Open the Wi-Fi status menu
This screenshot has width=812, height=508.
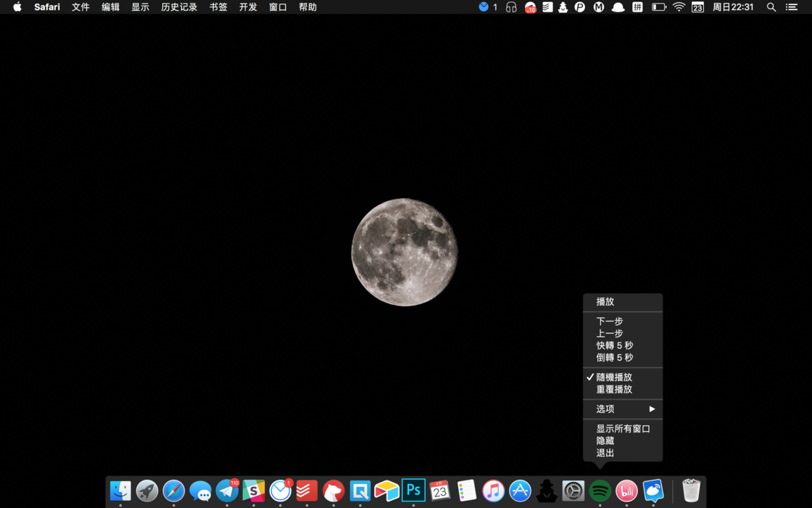point(678,7)
